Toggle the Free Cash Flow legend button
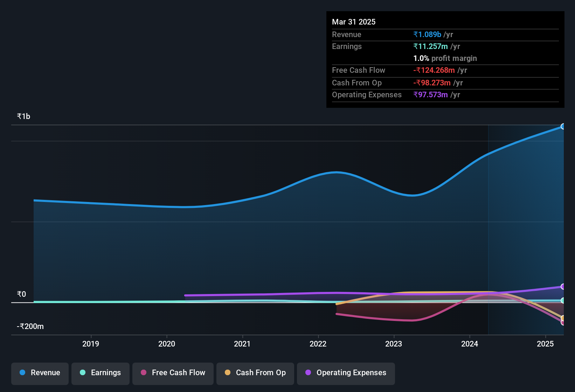The image size is (575, 392). coord(173,373)
